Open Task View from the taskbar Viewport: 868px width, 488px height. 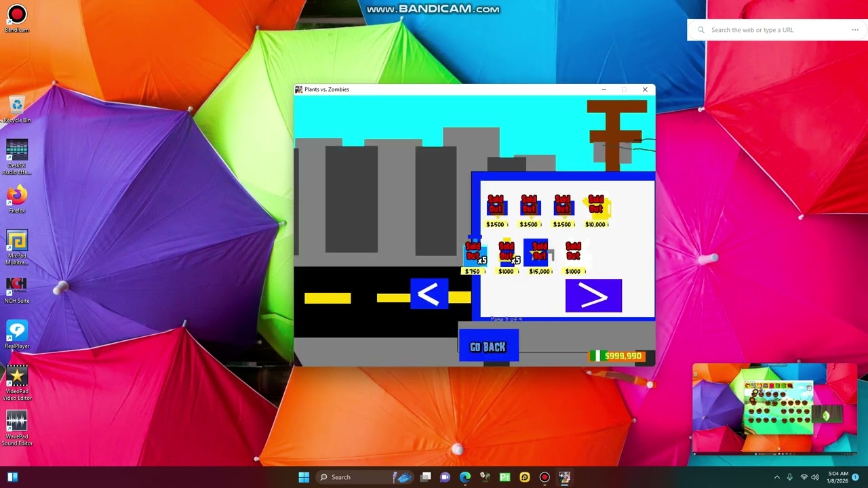(x=425, y=477)
